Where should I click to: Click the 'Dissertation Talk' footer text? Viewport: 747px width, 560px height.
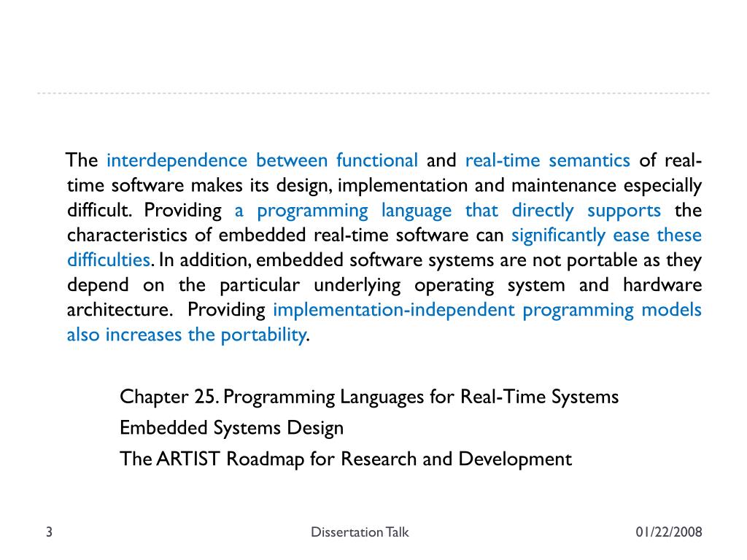point(360,532)
